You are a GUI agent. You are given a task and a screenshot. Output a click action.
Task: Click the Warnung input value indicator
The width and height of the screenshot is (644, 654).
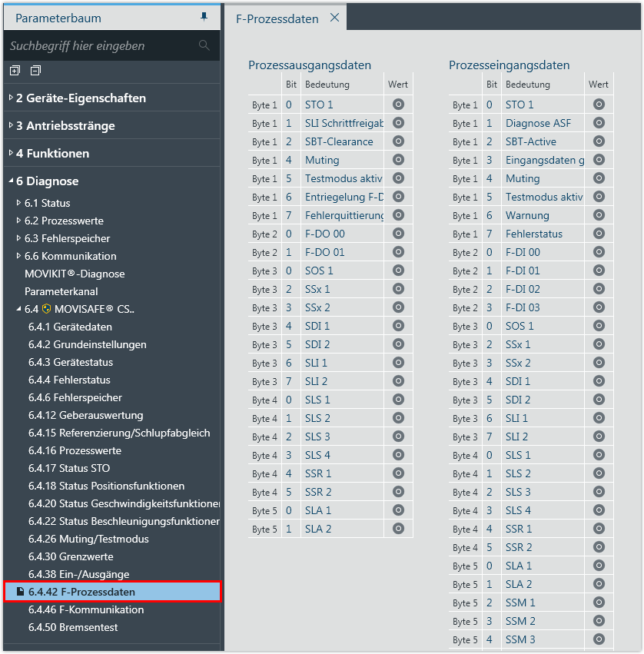tap(599, 215)
